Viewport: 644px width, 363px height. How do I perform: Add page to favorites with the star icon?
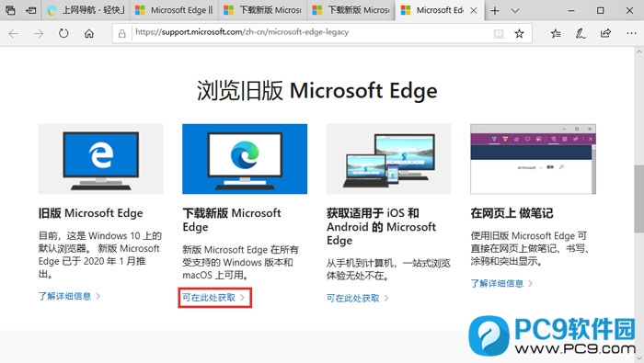click(519, 33)
